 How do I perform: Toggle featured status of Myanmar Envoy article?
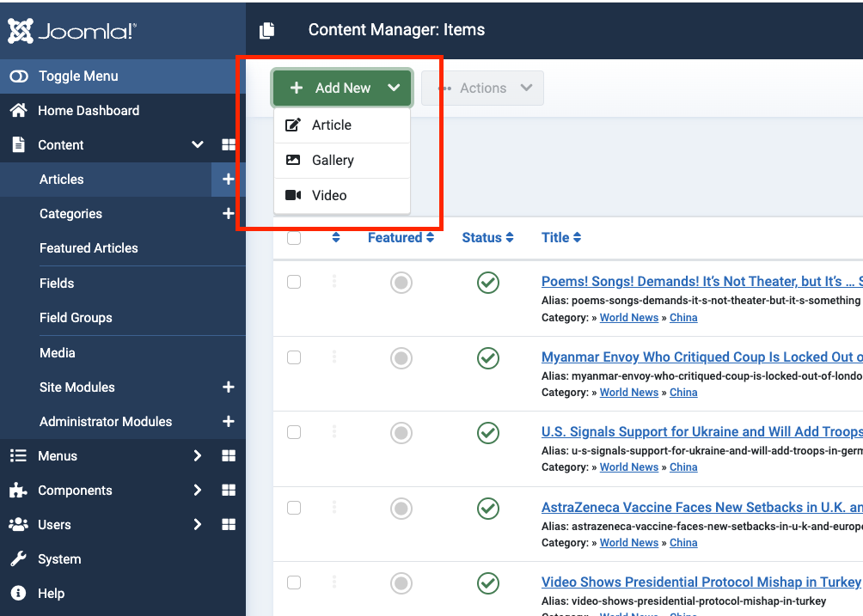(x=401, y=357)
